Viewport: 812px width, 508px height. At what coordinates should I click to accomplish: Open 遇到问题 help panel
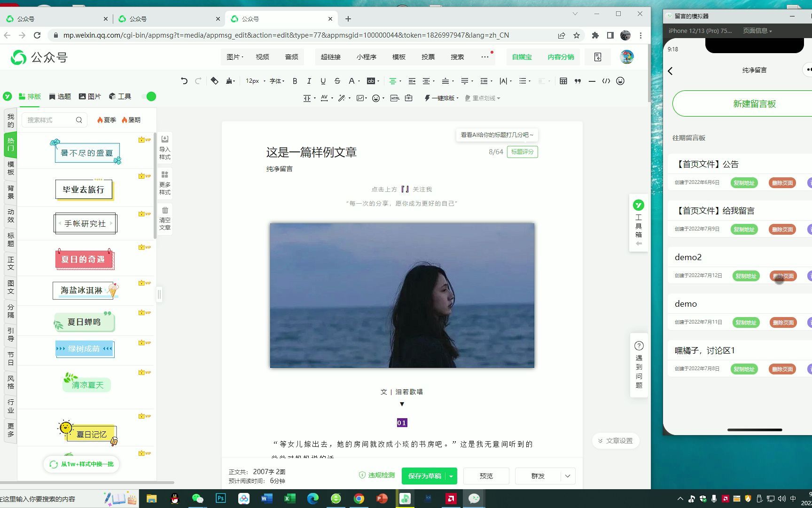point(639,365)
